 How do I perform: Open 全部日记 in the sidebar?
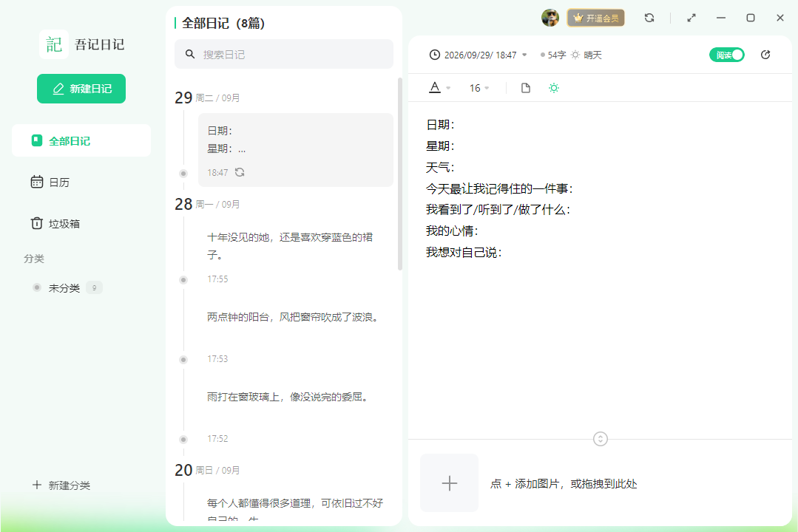click(x=81, y=141)
